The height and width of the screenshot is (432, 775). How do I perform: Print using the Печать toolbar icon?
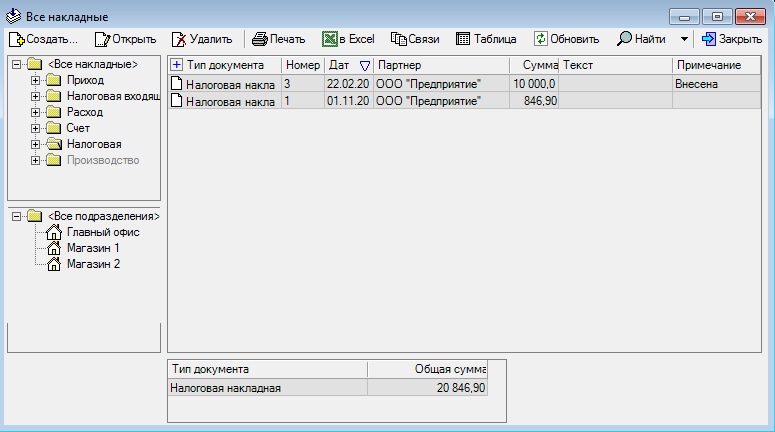point(259,39)
